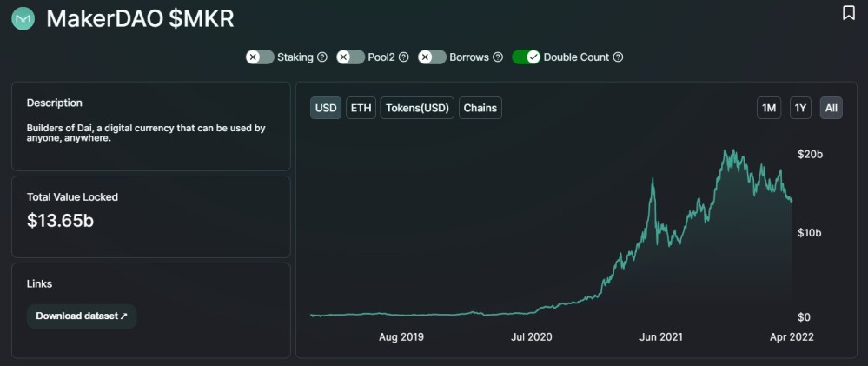The width and height of the screenshot is (868, 366).
Task: Click the chart's highest peak near $20b
Action: pyautogui.click(x=732, y=150)
